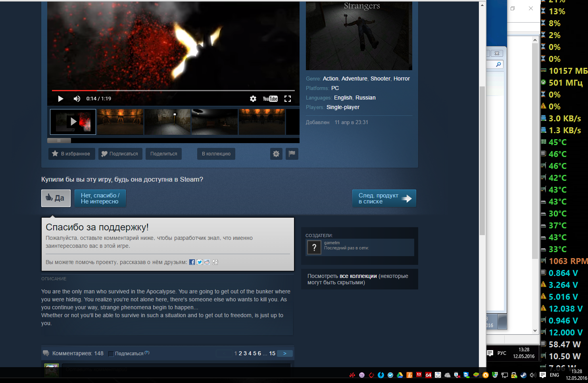This screenshot has width=588, height=383.
Task: Follow the item with Подписаться heart button
Action: [x=120, y=154]
